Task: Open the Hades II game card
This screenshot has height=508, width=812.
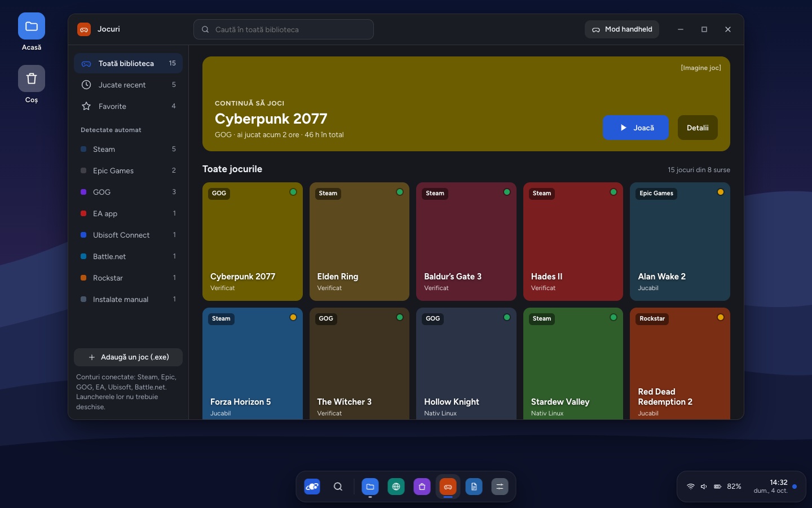Action: point(573,242)
